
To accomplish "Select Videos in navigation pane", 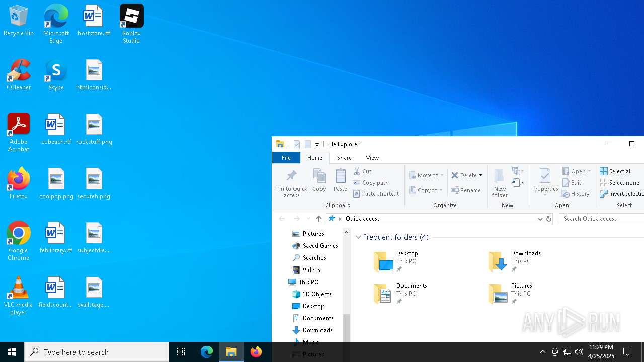I will (x=306, y=270).
